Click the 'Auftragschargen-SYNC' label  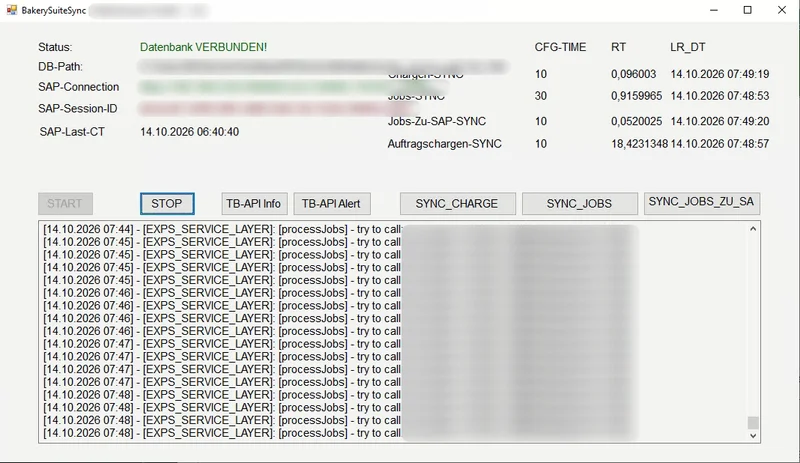coord(444,144)
